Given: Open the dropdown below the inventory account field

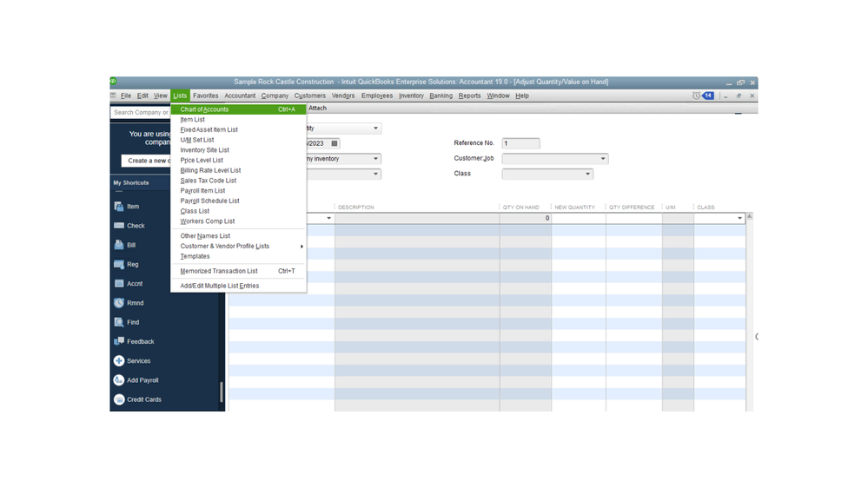Looking at the screenshot, I should point(376,175).
